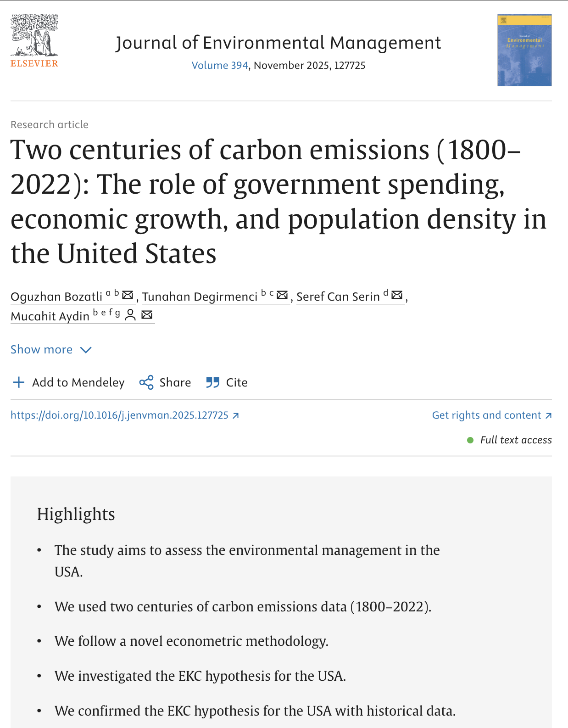The image size is (568, 728).
Task: Open author Mucahit Aydin's details
Action: click(x=50, y=316)
